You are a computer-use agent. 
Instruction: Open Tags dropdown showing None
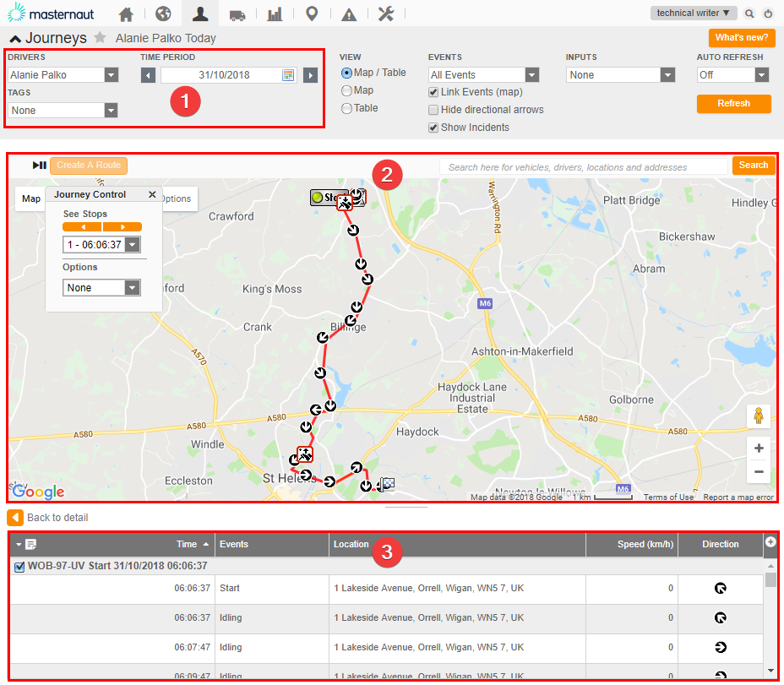tap(63, 111)
